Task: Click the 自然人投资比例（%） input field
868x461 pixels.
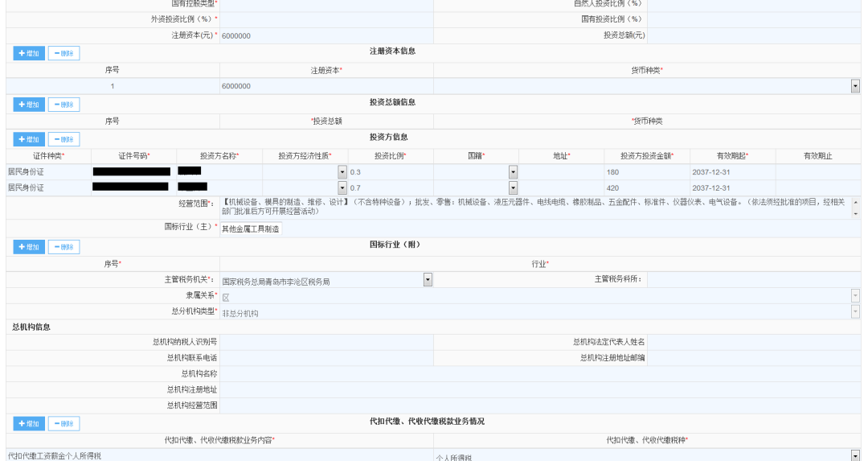Action: click(754, 5)
